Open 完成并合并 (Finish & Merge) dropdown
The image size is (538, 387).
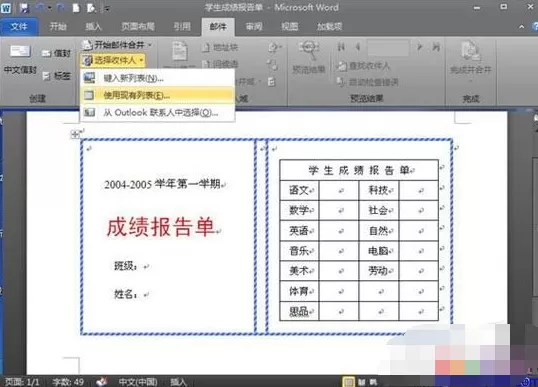(x=470, y=61)
